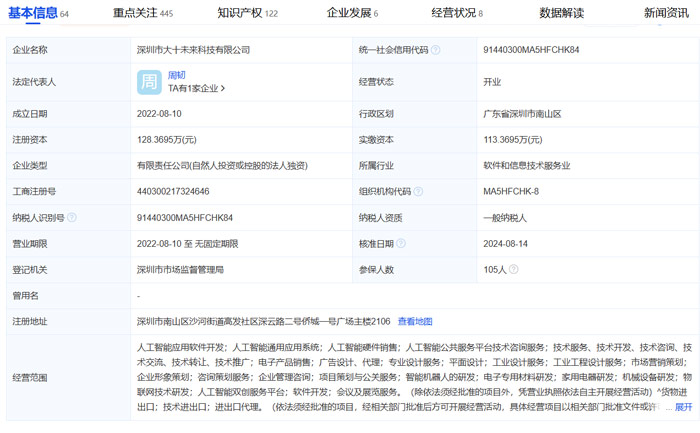This screenshot has height=433, width=700.
Task: Open legal representative 周韧 profile link
Action: 176,75
